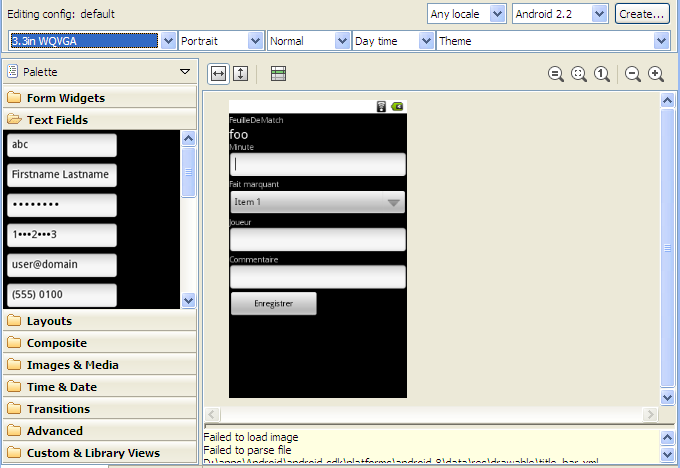680x468 pixels.
Task: Click the Commentaire input field in preview
Action: click(318, 277)
